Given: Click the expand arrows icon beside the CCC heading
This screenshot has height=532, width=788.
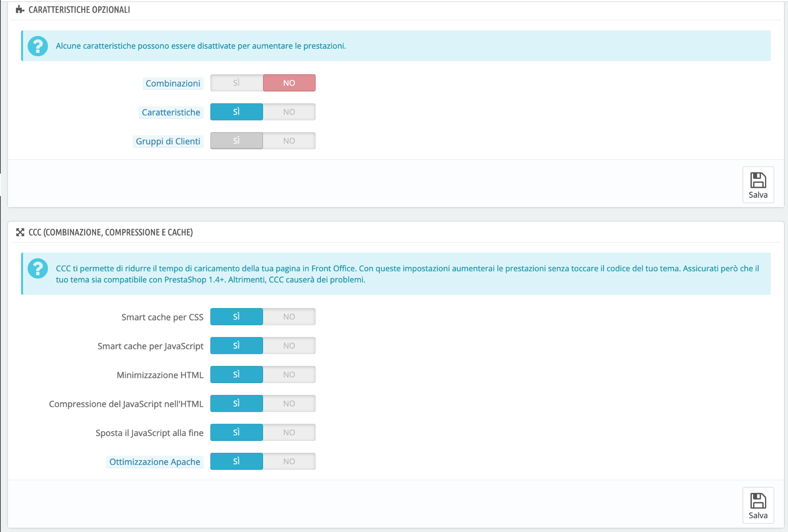Looking at the screenshot, I should [x=20, y=232].
